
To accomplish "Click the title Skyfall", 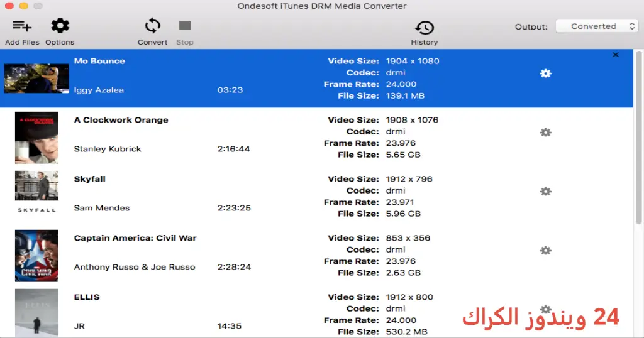I will click(89, 179).
